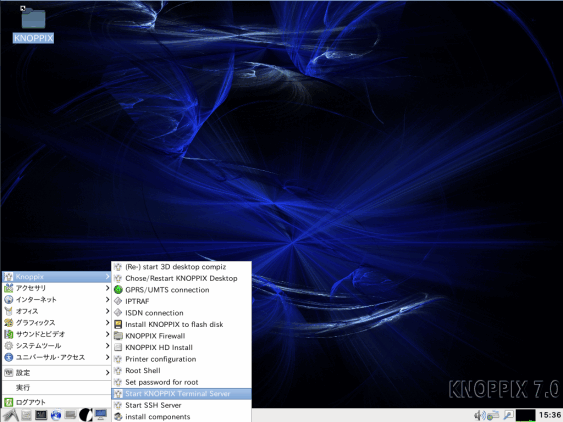563x422 pixels.
Task: Click the 設定 menu icon
Action: (8, 373)
